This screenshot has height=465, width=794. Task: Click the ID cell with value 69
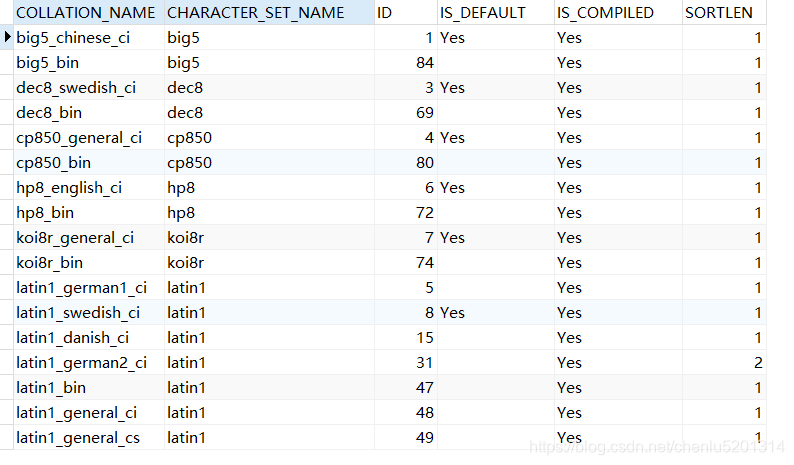point(406,112)
